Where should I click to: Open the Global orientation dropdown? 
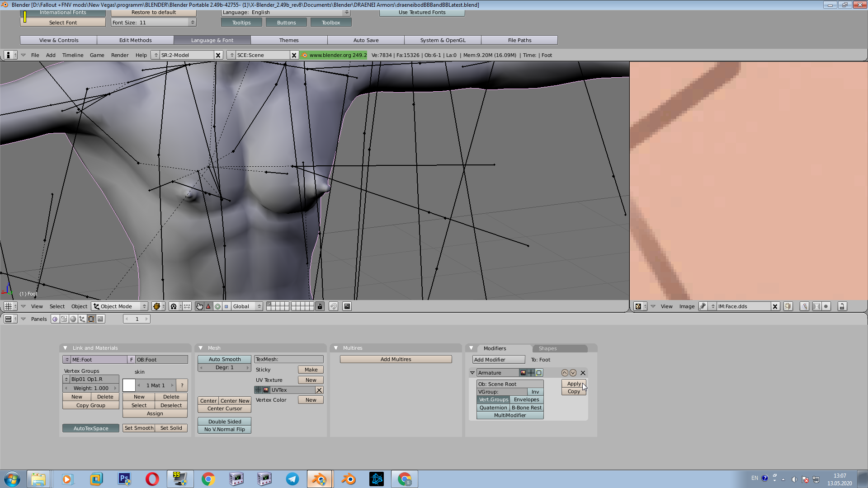[246, 306]
